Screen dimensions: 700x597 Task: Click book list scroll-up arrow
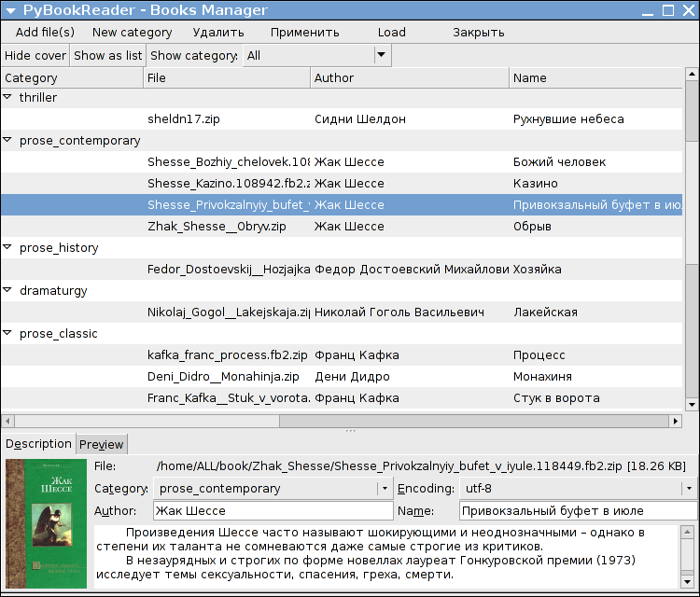[x=692, y=74]
